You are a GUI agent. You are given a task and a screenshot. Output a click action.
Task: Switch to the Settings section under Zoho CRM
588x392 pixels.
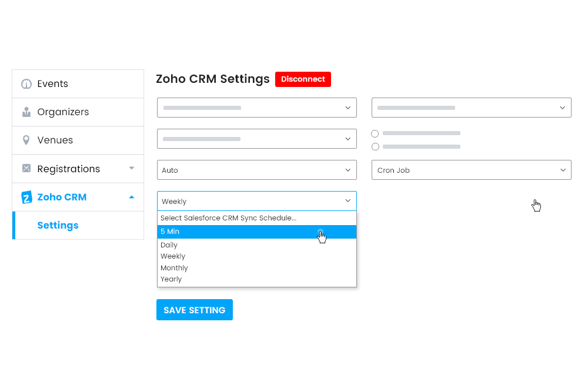point(58,225)
